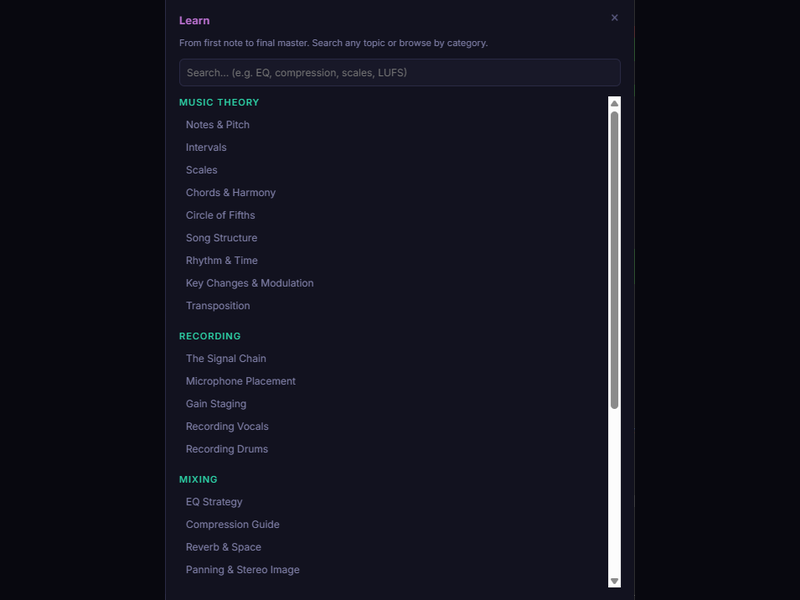Open the Gain Staging lesson
This screenshot has height=600, width=800.
tap(216, 404)
